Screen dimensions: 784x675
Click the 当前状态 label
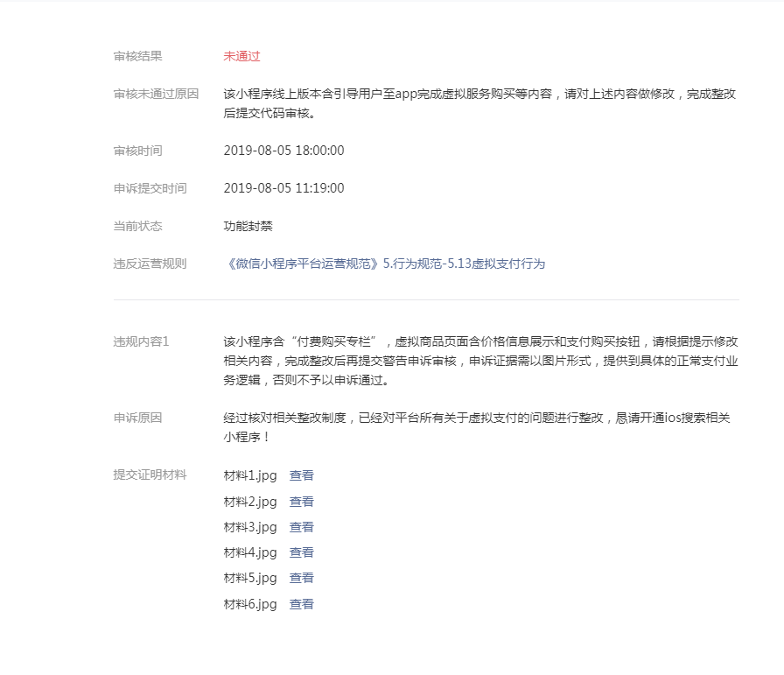coord(138,226)
